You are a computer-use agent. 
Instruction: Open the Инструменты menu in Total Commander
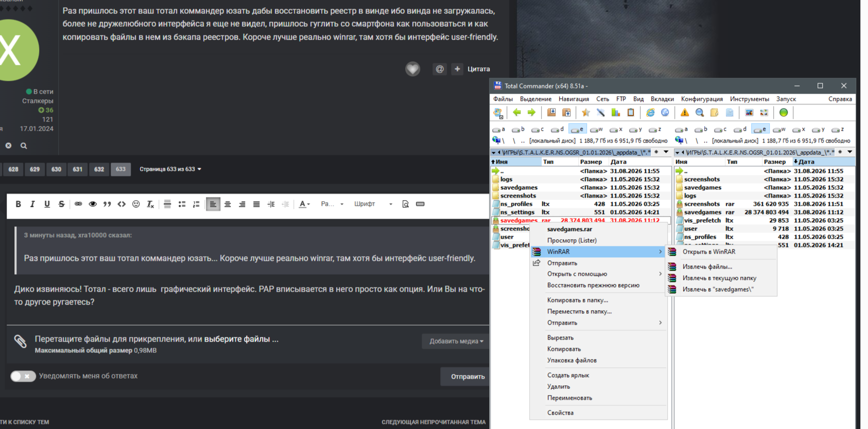coord(749,99)
